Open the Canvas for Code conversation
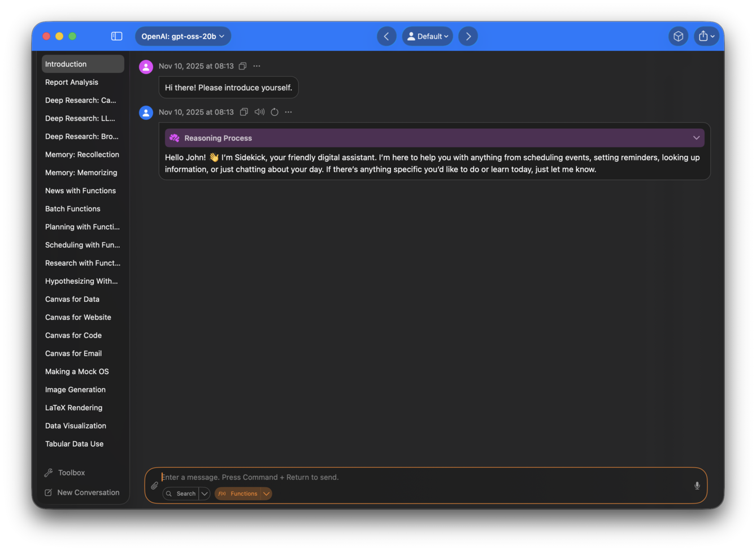The image size is (756, 551). tap(73, 335)
